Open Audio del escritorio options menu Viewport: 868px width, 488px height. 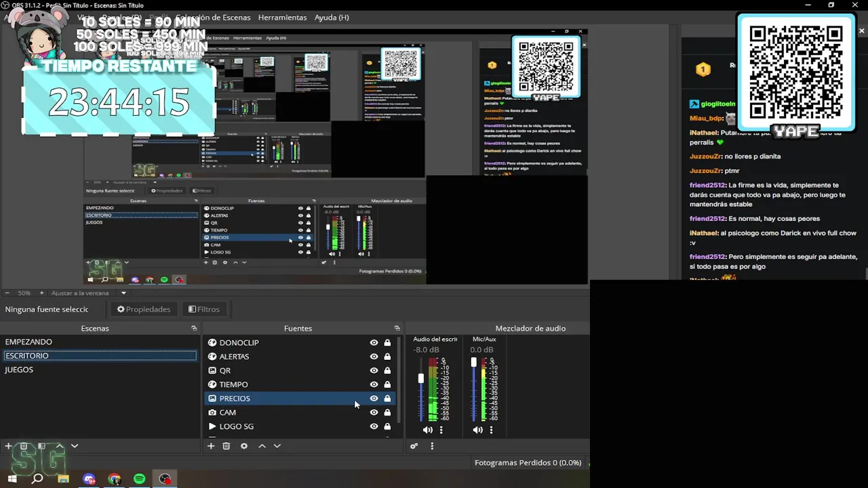pyautogui.click(x=441, y=430)
